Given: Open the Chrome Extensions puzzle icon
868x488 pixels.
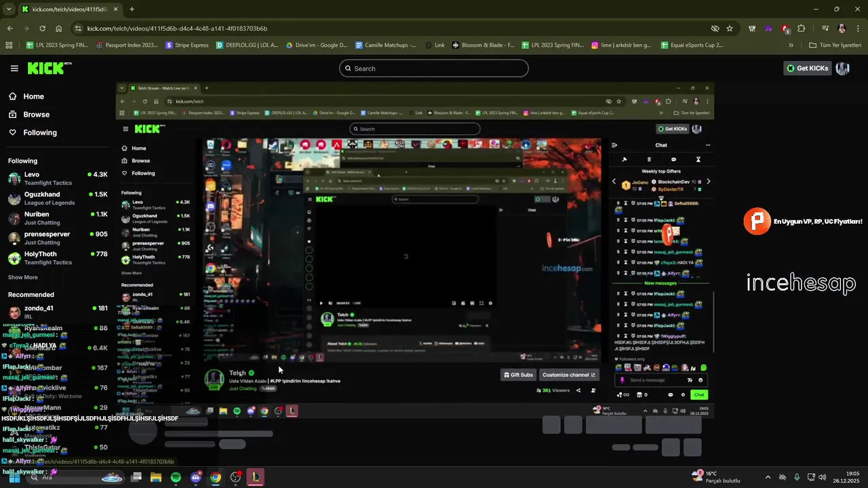Looking at the screenshot, I should click(x=802, y=28).
